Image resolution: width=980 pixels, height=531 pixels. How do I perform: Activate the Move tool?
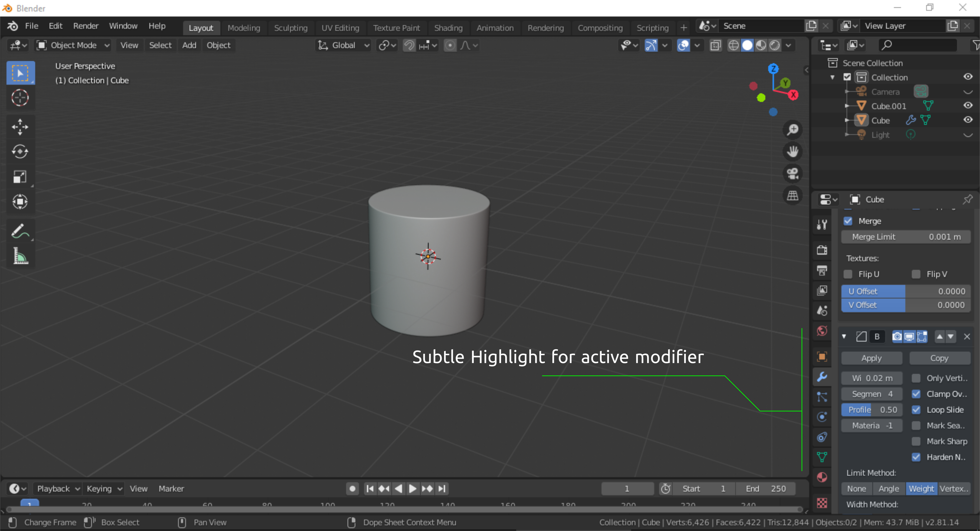(20, 127)
